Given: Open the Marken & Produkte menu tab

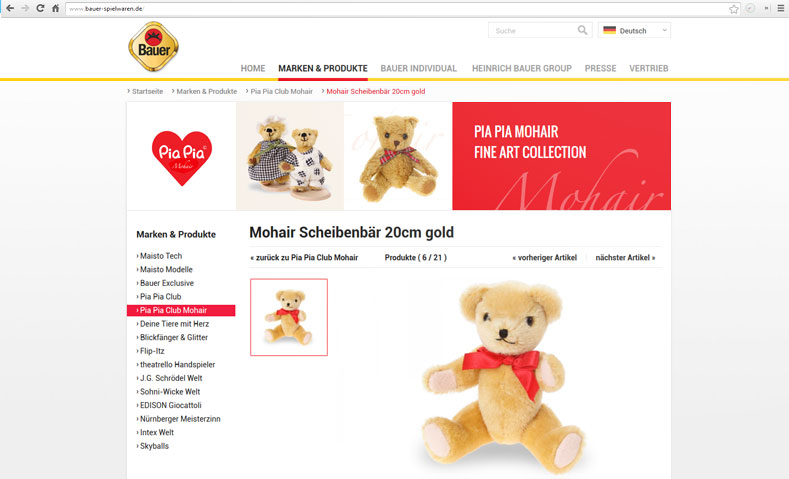Looking at the screenshot, I should point(323,68).
